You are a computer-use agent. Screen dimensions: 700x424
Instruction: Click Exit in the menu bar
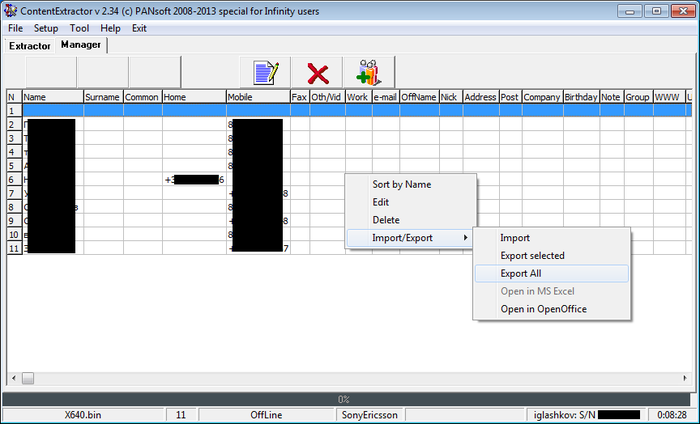pos(139,28)
